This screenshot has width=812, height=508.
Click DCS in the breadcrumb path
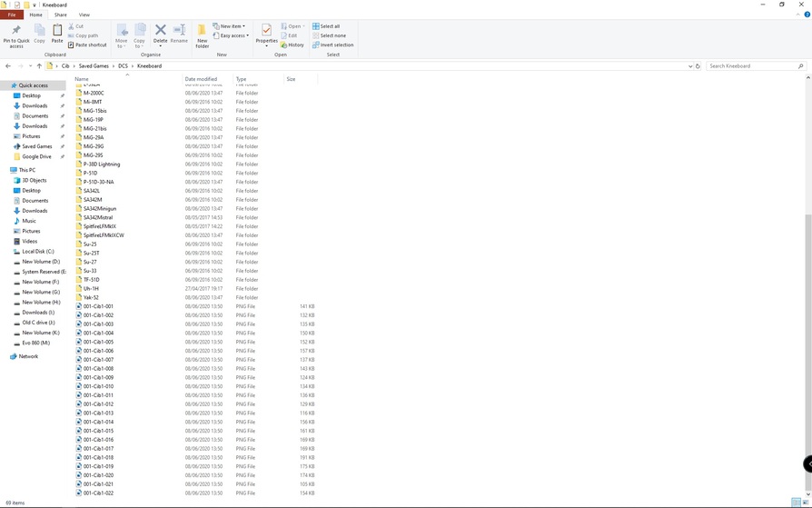point(123,65)
